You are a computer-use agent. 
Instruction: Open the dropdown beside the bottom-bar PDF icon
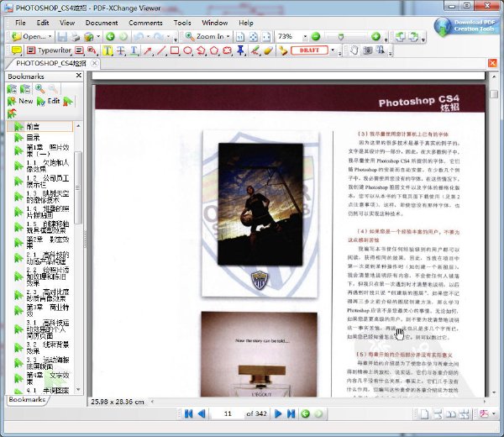point(493,413)
